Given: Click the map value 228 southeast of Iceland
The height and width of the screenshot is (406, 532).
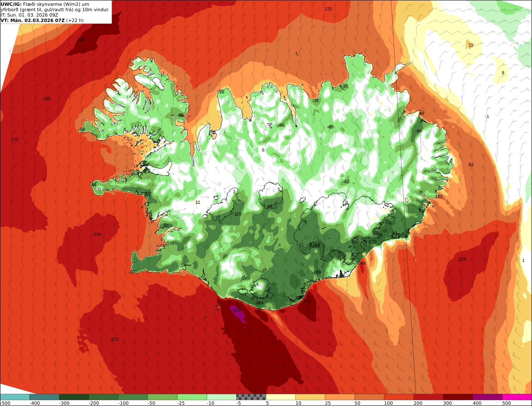Looking at the screenshot, I should [462, 259].
